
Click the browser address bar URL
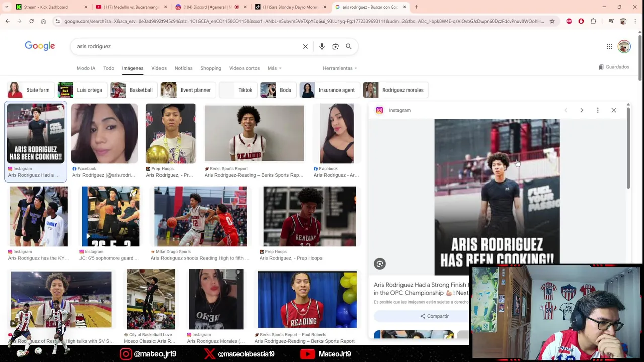coord(304,21)
